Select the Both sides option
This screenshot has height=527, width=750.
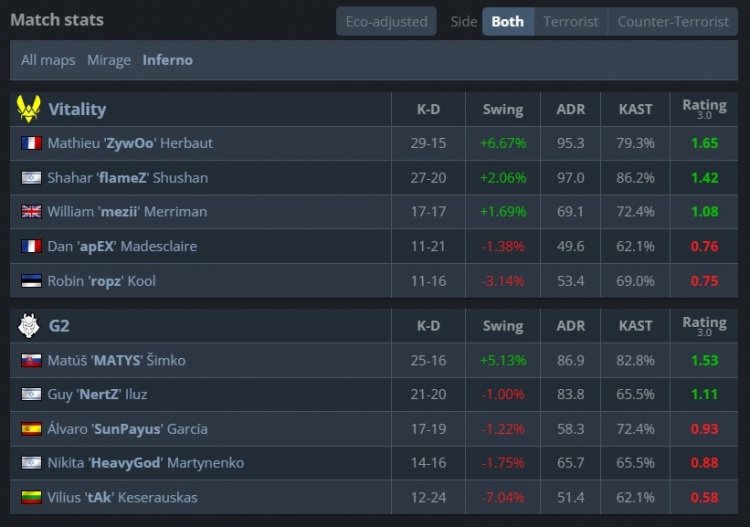(508, 21)
